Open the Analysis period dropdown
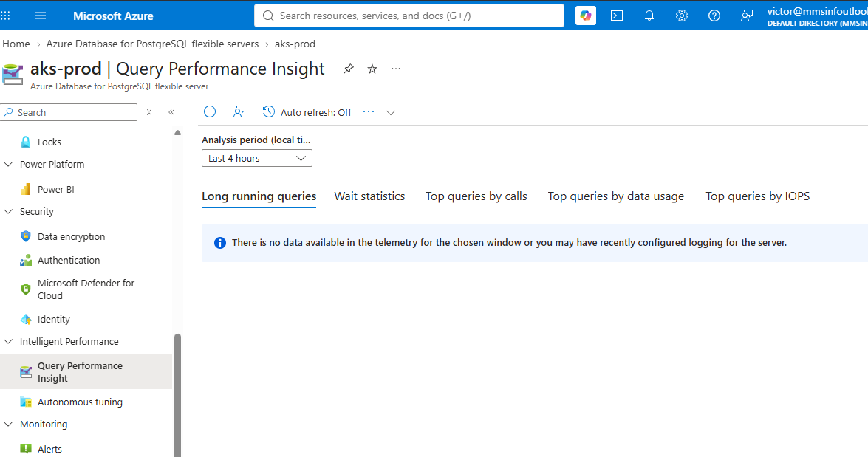 tap(257, 158)
